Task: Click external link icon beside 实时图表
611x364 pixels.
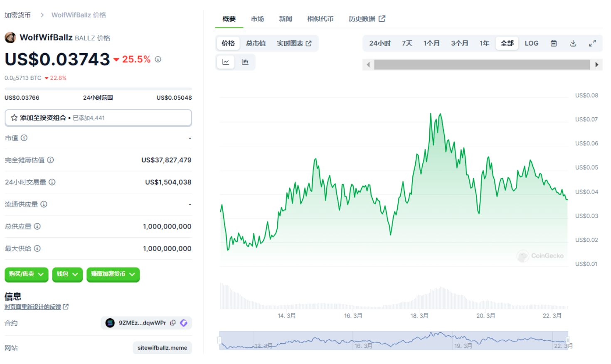Action: pos(308,43)
